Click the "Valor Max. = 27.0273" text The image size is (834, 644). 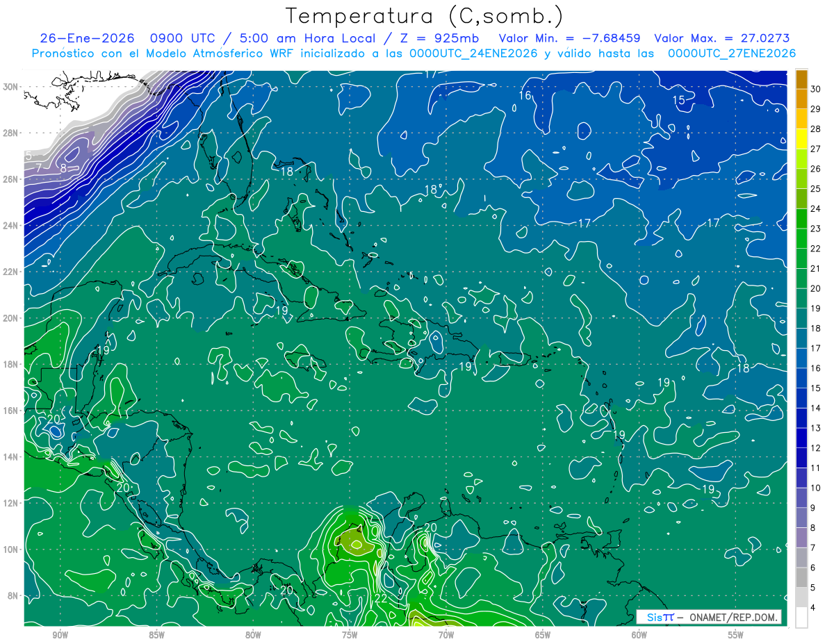[x=722, y=38]
